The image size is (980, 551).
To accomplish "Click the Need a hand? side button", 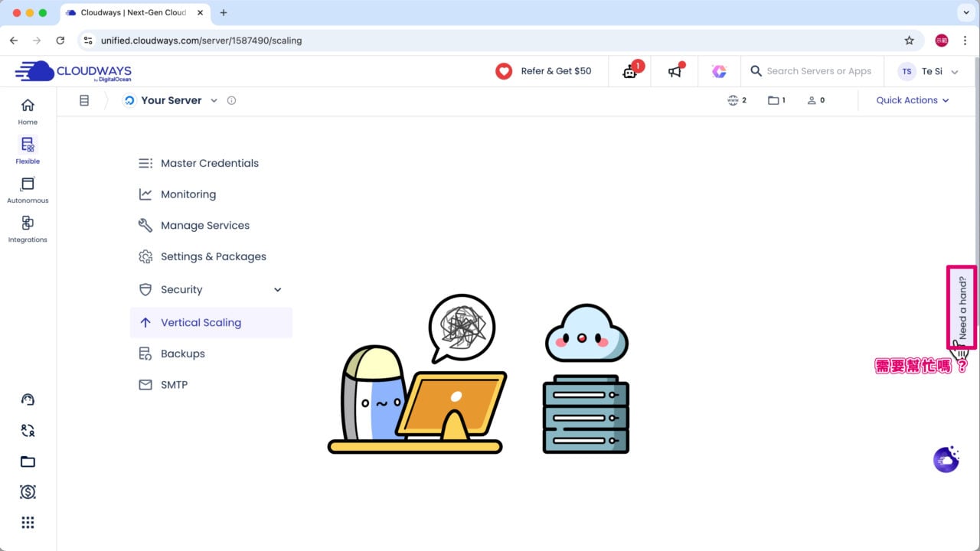I will tap(962, 308).
